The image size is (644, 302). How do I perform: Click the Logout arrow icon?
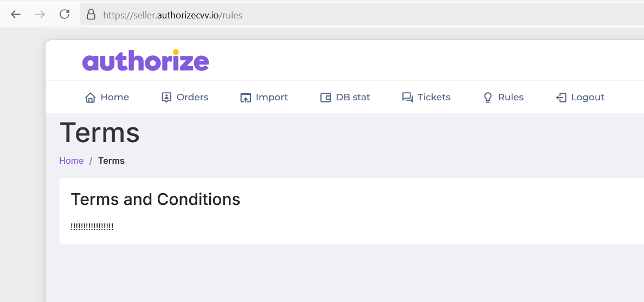tap(561, 98)
